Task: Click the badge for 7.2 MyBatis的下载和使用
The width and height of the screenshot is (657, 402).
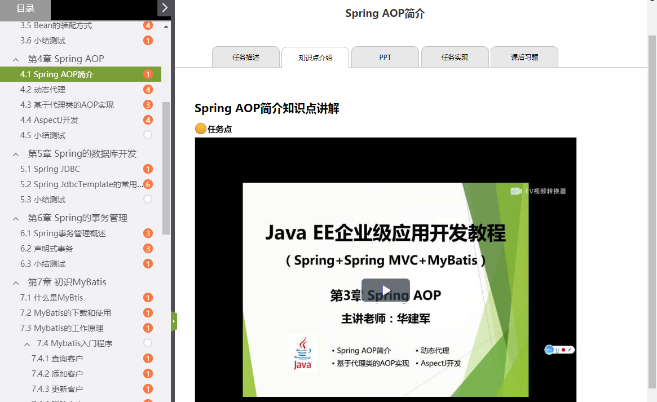Action: [148, 313]
